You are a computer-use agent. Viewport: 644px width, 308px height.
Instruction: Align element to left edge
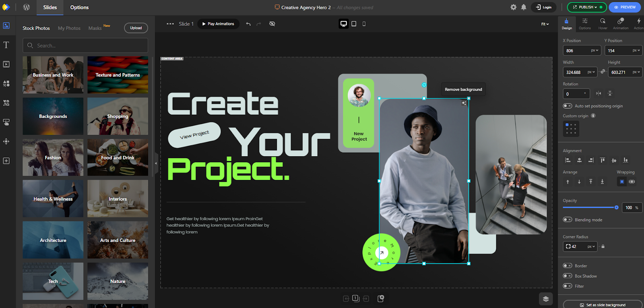(568, 160)
